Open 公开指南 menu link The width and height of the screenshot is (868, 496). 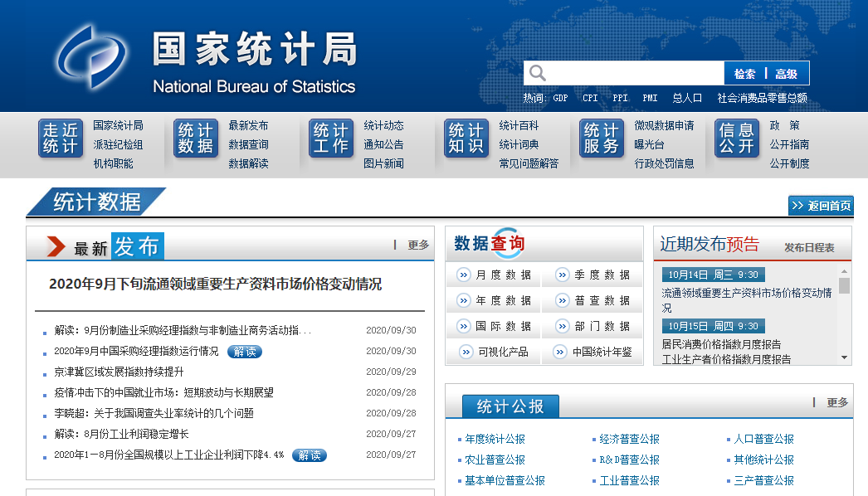(x=789, y=144)
